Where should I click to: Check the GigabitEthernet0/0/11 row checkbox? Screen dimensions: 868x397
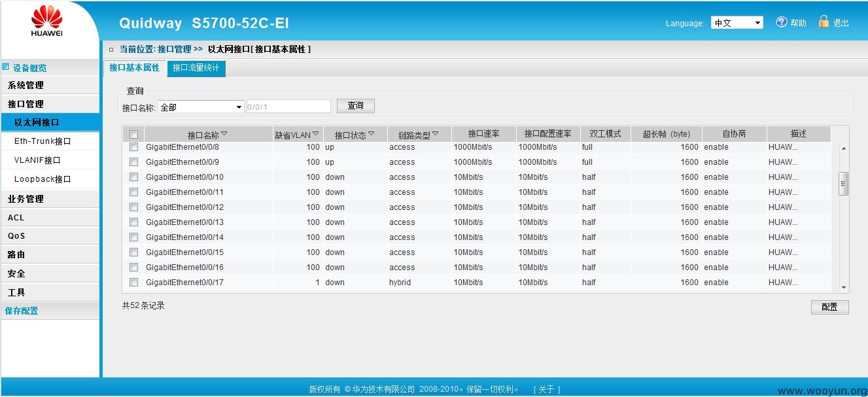(x=133, y=192)
